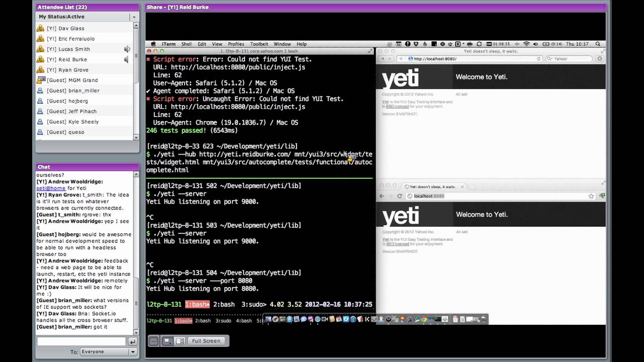Viewport: 644px width, 362px height.
Task: Click queso guest icon
Action: pyautogui.click(x=40, y=132)
